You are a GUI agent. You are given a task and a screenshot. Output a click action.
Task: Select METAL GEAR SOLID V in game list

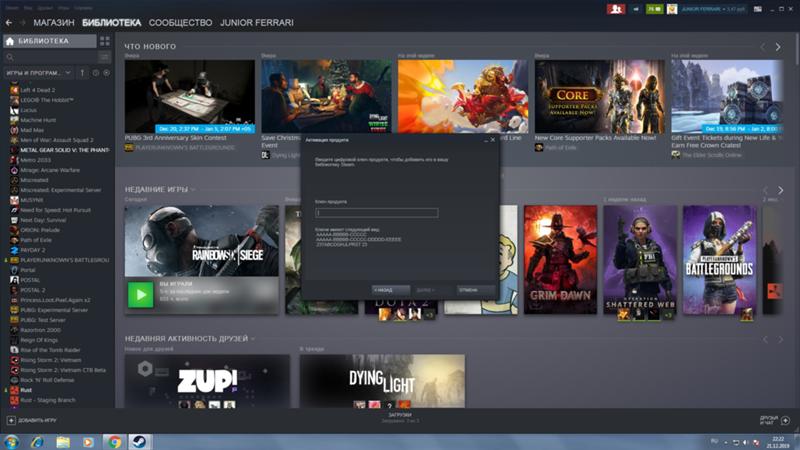pyautogui.click(x=65, y=150)
